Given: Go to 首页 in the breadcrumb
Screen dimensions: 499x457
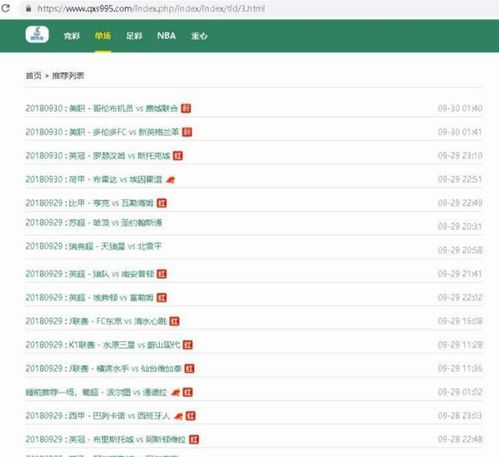Looking at the screenshot, I should [33, 76].
